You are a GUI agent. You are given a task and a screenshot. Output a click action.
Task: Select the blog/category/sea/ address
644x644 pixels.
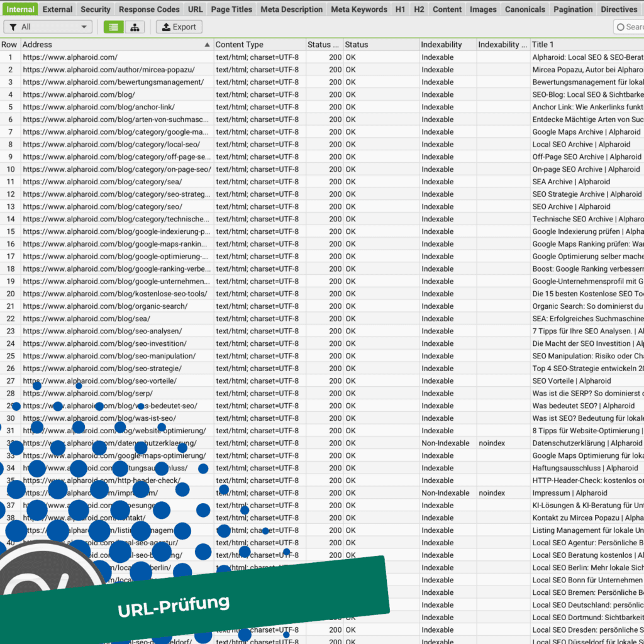tap(103, 182)
